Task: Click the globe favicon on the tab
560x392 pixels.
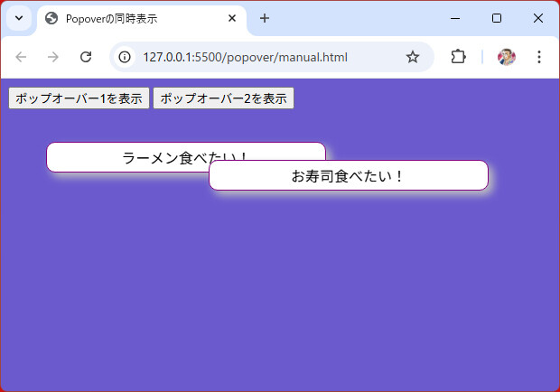Action: 51,18
